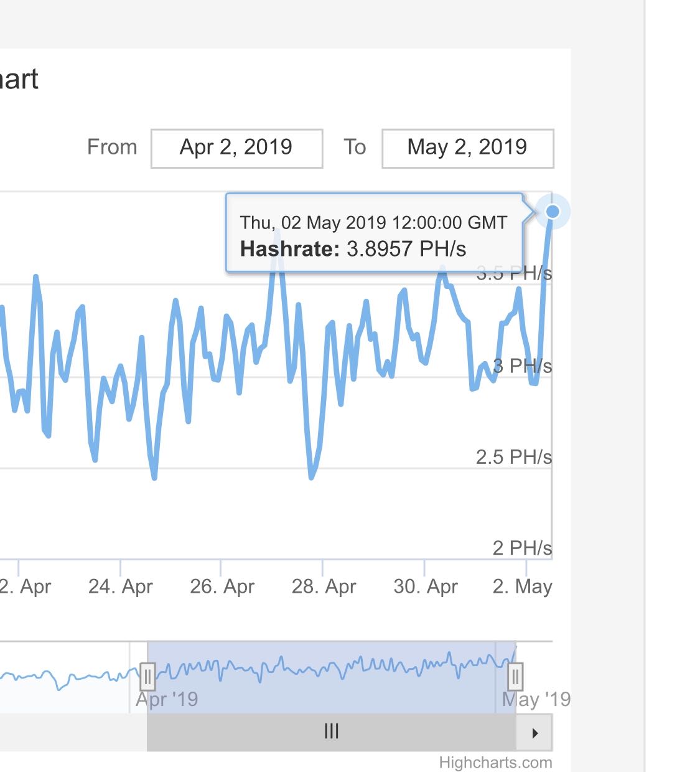The image size is (700, 772).
Task: Click the 3.5 PH/s gridline label
Action: point(513,273)
